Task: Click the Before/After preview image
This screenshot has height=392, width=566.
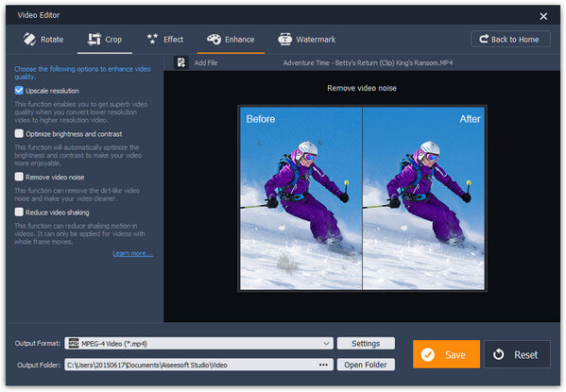Action: pos(362,197)
